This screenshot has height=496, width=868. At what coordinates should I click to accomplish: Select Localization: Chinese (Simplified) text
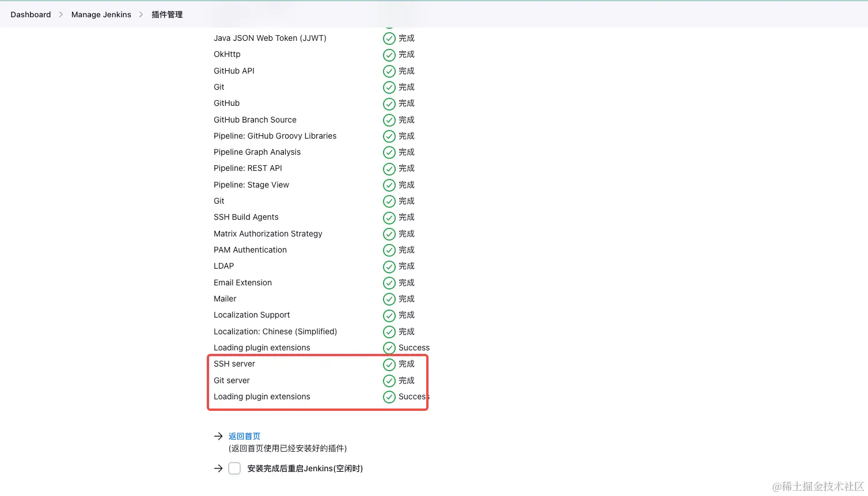tap(275, 331)
